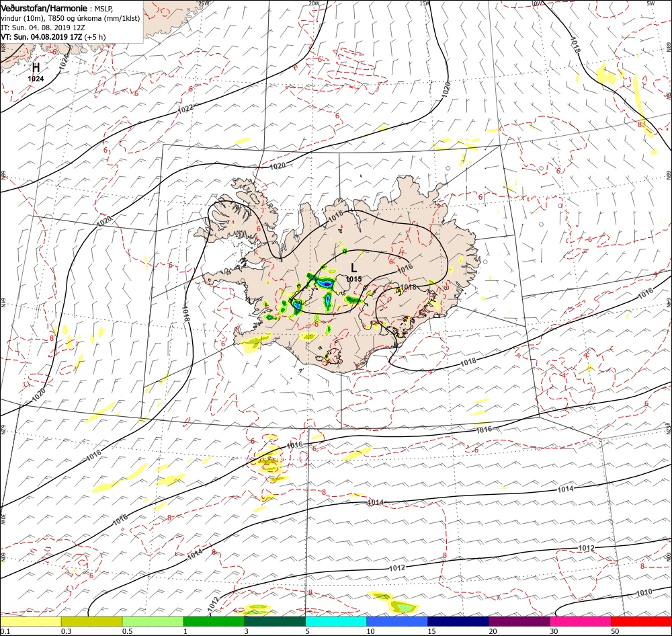This screenshot has height=636, width=672.
Task: Select the "IT: Sun. 04. 08. 2019 12Z" line
Action: (43, 28)
